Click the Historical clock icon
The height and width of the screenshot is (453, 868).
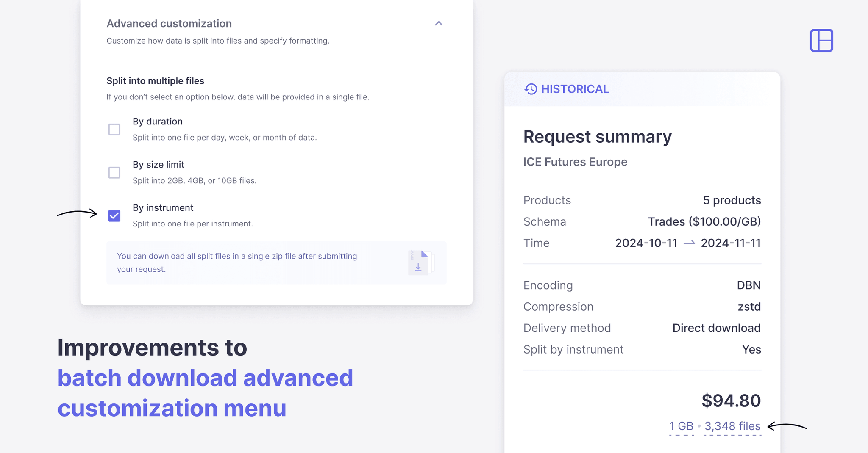531,89
